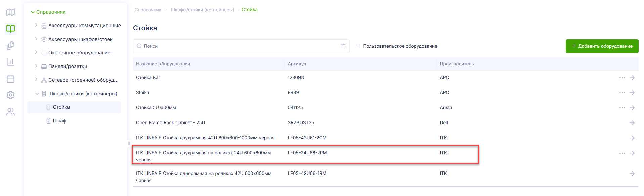Click the search filter settings icon
This screenshot has height=196, width=644.
pyautogui.click(x=343, y=46)
